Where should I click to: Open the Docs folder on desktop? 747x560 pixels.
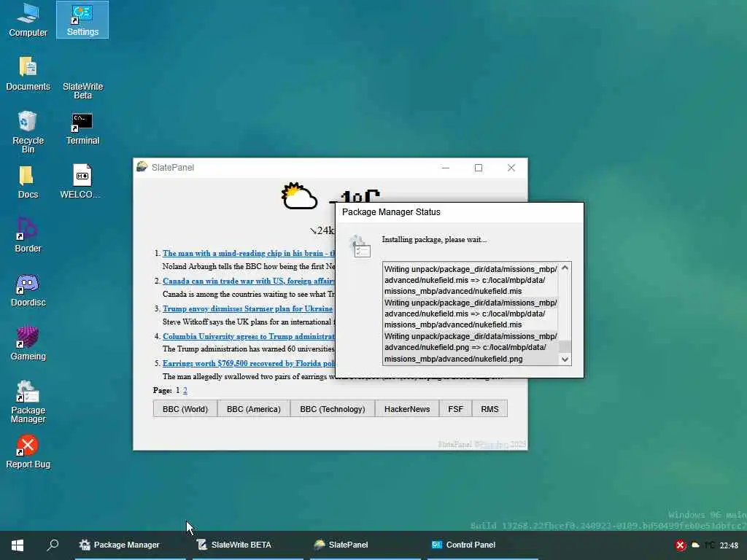(x=28, y=182)
